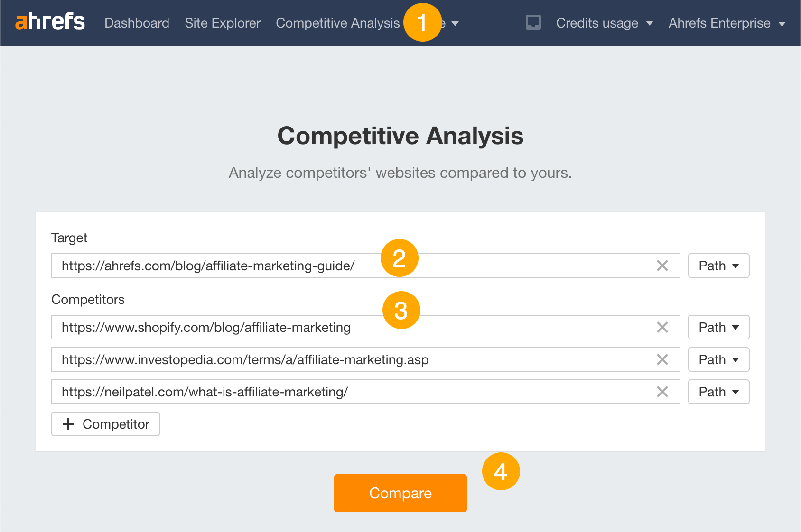The image size is (801, 532).
Task: Open the Path dropdown for the shopify.com row
Action: click(718, 327)
